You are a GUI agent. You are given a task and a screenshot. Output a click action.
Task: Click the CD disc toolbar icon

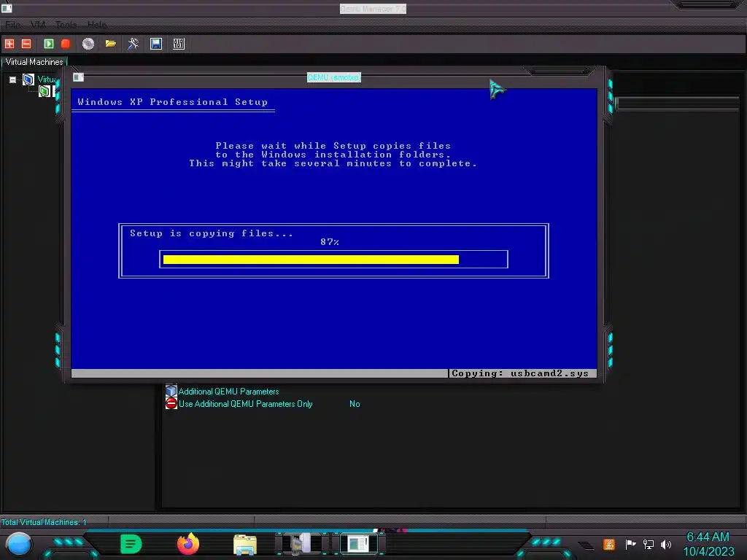88,44
